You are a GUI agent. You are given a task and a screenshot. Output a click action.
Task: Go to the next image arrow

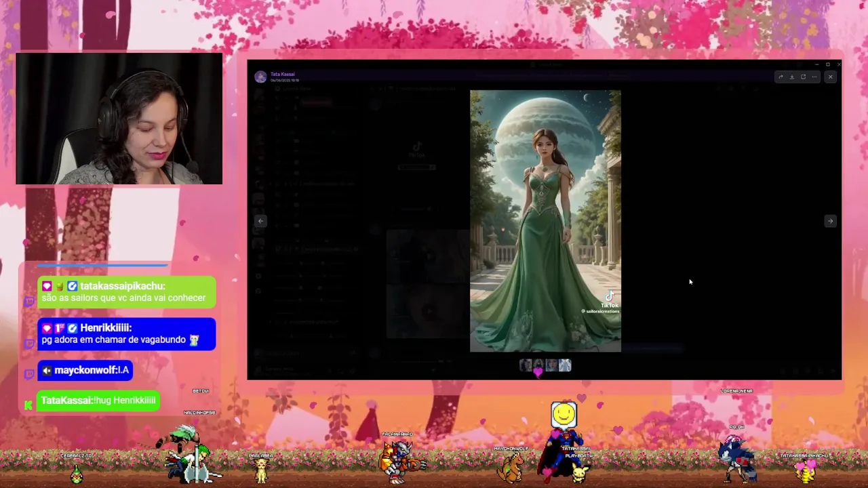click(x=830, y=221)
